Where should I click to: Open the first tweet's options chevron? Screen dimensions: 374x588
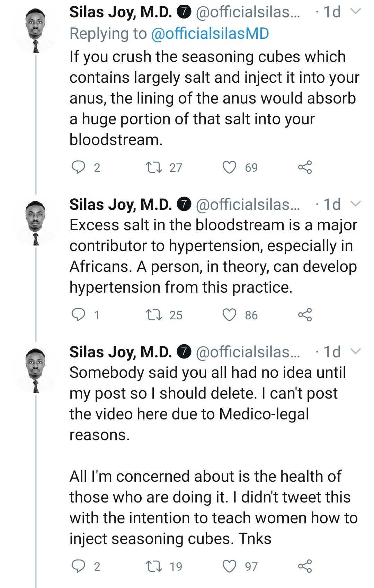(x=356, y=12)
